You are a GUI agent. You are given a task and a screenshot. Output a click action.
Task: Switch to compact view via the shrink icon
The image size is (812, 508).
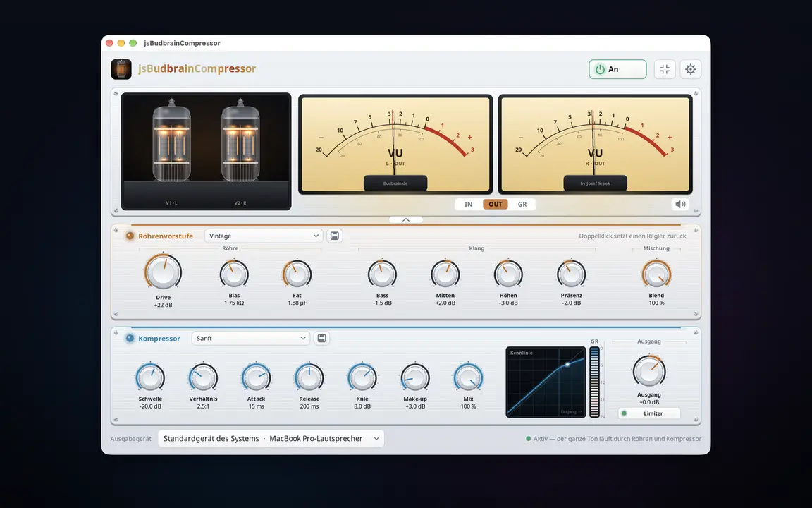pos(665,69)
